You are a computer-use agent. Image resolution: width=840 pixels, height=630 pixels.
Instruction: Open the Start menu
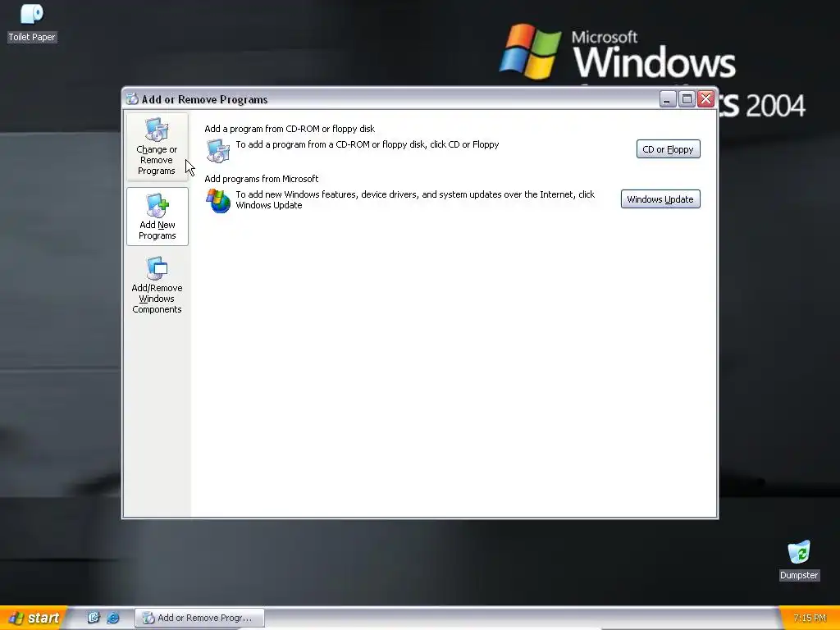coord(33,618)
